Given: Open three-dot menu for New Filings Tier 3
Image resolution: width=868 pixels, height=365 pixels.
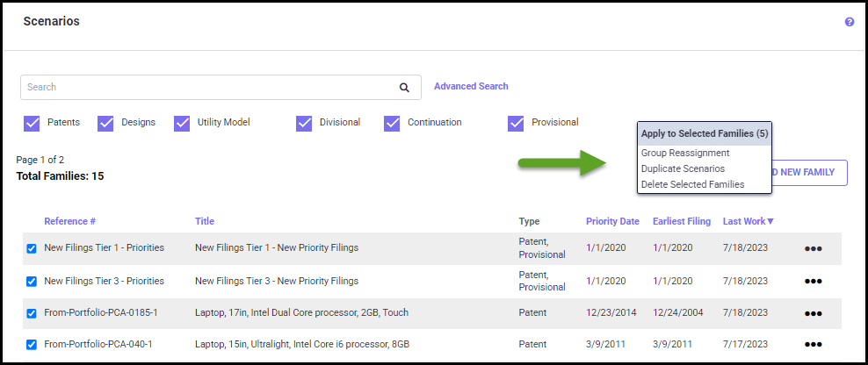Looking at the screenshot, I should pyautogui.click(x=813, y=281).
